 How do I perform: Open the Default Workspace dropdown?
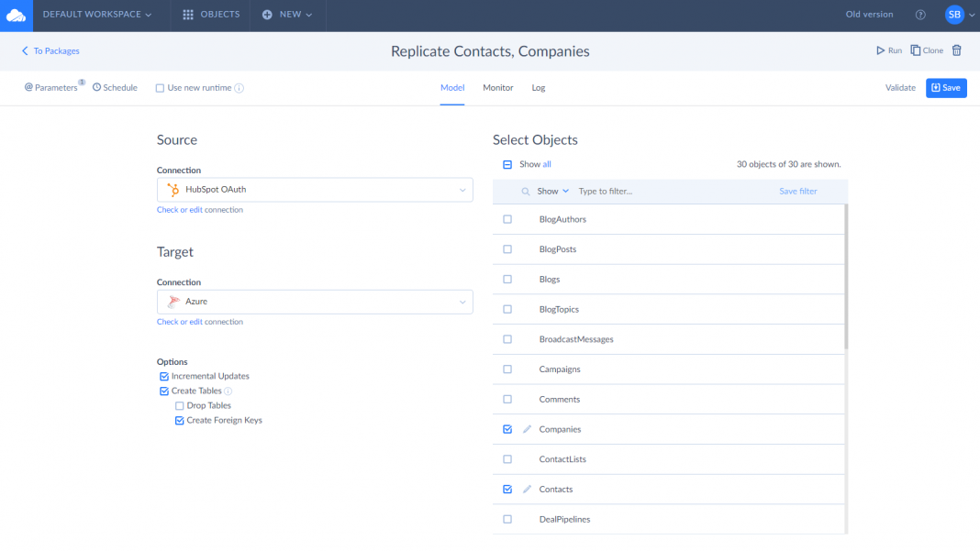pos(97,15)
